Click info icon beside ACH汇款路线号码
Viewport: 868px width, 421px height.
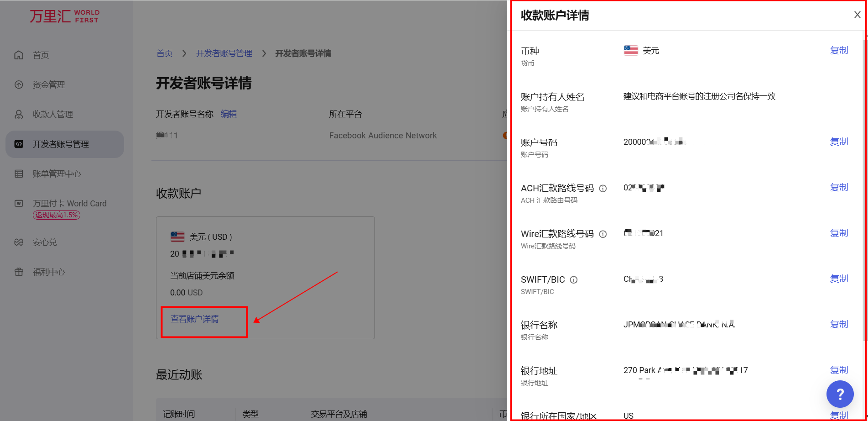pyautogui.click(x=603, y=188)
